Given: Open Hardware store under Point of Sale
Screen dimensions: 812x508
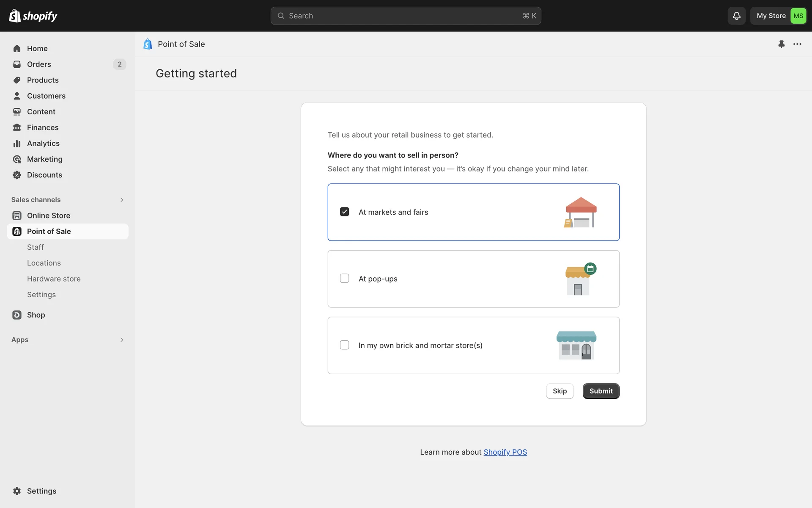Looking at the screenshot, I should [54, 279].
